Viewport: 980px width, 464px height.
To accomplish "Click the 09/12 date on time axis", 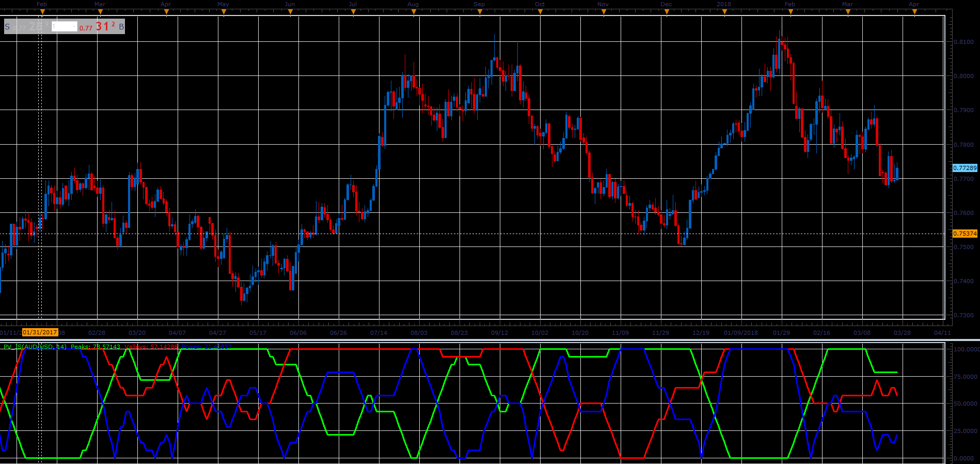I will pos(499,333).
